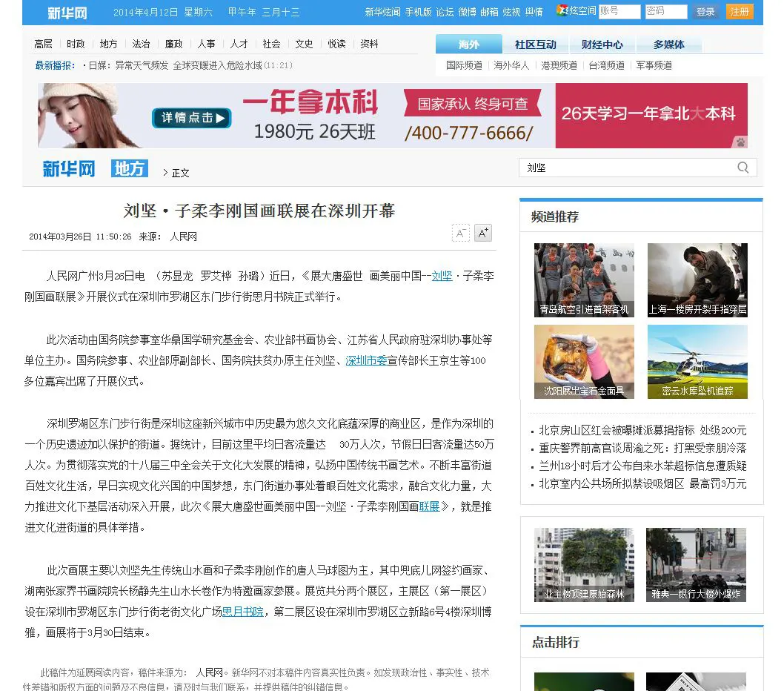This screenshot has height=691, width=784.
Task: Click the 详情点击 banner button
Action: 192,118
